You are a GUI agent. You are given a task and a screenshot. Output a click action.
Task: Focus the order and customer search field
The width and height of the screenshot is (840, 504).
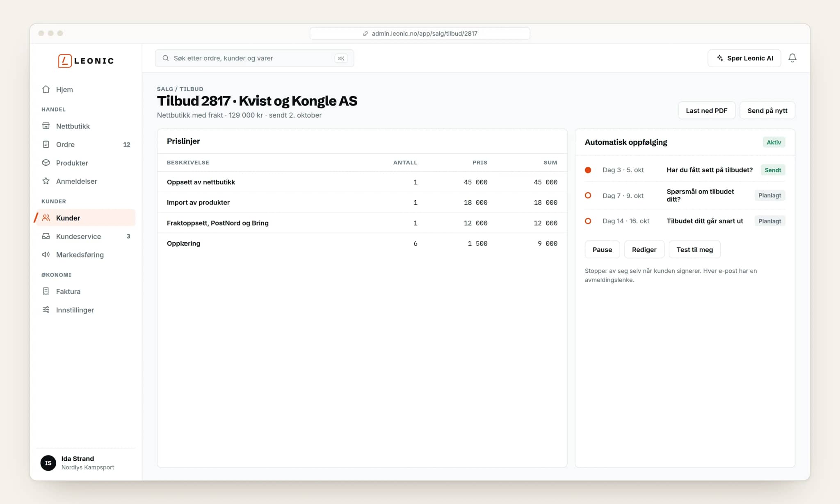point(254,58)
